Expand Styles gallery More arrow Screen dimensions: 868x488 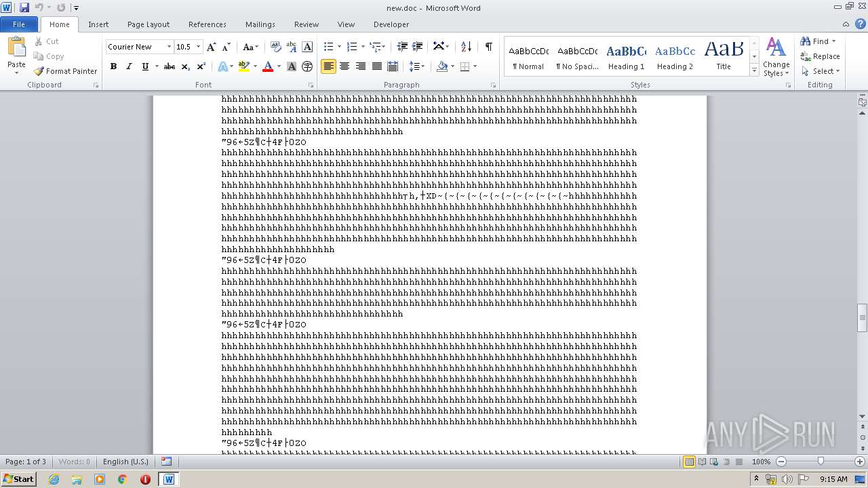754,70
